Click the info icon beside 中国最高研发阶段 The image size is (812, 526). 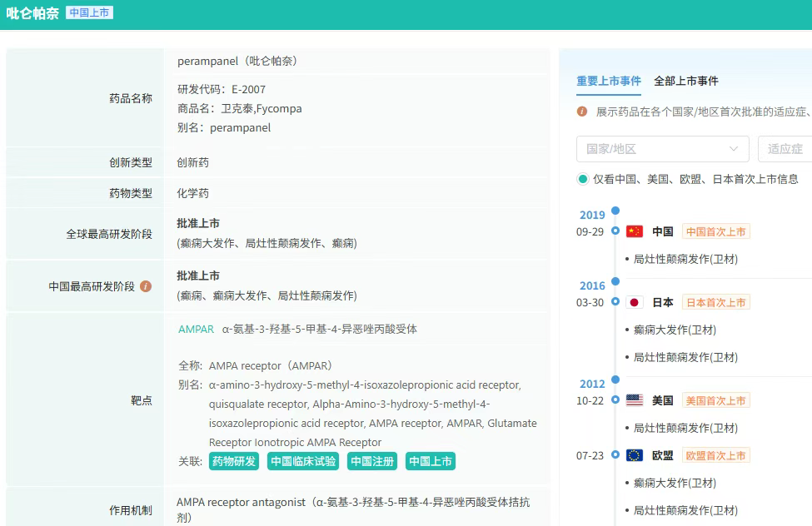coord(146,286)
